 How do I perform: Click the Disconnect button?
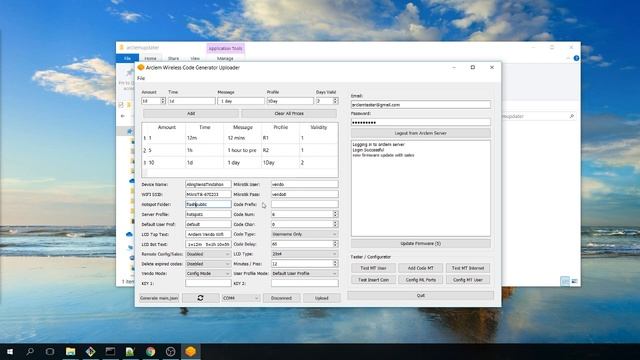pos(281,298)
